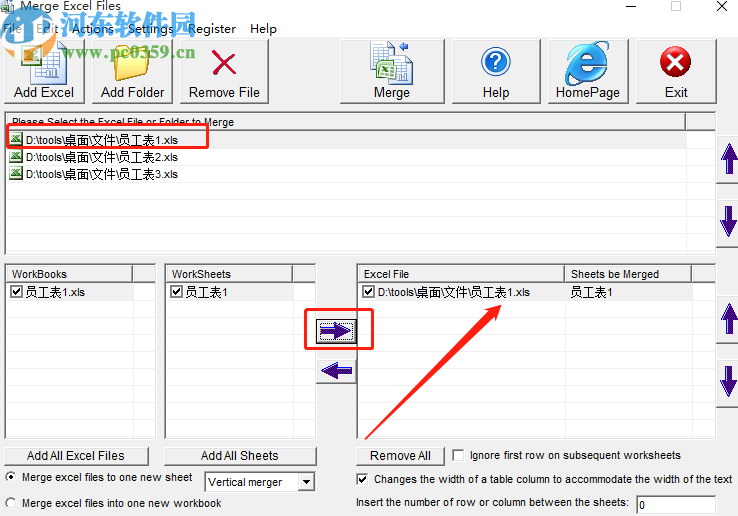Screen dimensions: 738x516
Task: Open the Help menu
Action: pyautogui.click(x=263, y=29)
